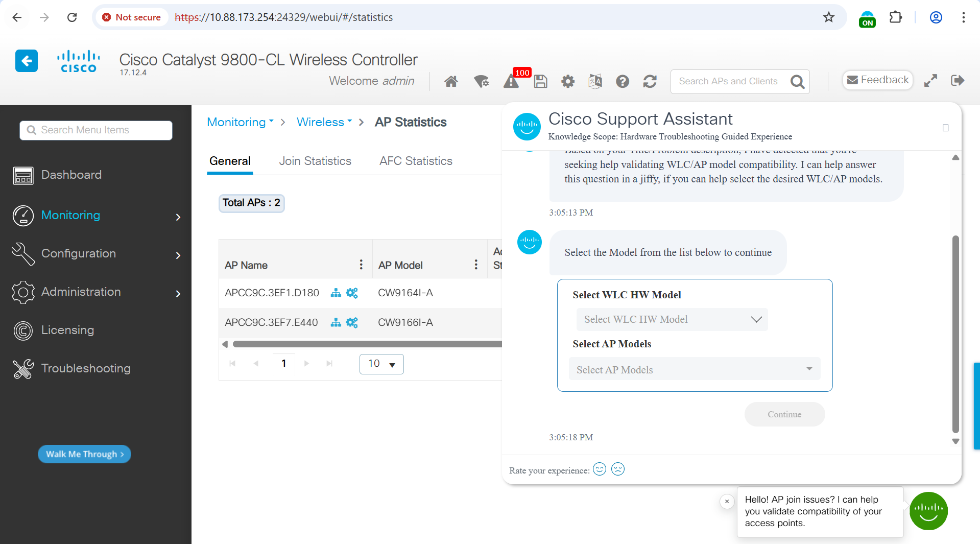Open Select WLC HW Model dropdown
Viewport: 980px width, 544px height.
pos(672,319)
